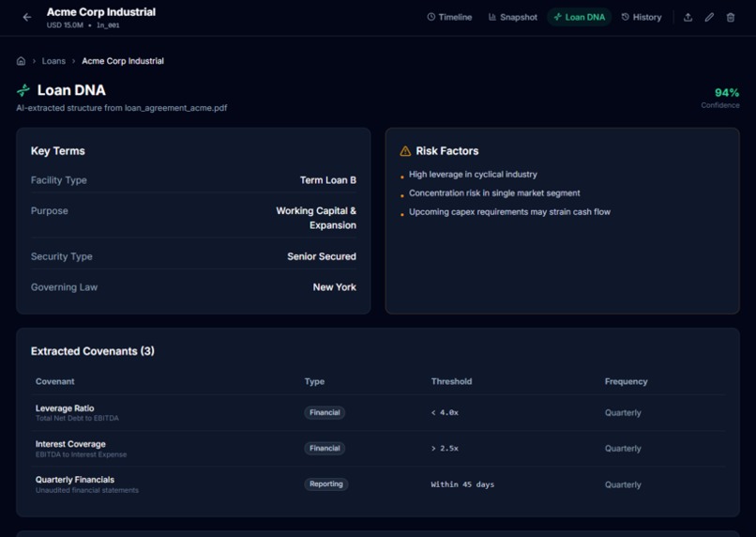Click the Facility Type label
756x537 pixels.
59,180
